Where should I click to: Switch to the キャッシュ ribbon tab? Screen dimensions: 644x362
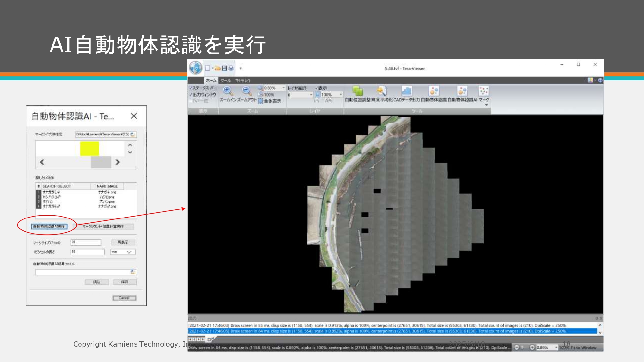point(242,80)
